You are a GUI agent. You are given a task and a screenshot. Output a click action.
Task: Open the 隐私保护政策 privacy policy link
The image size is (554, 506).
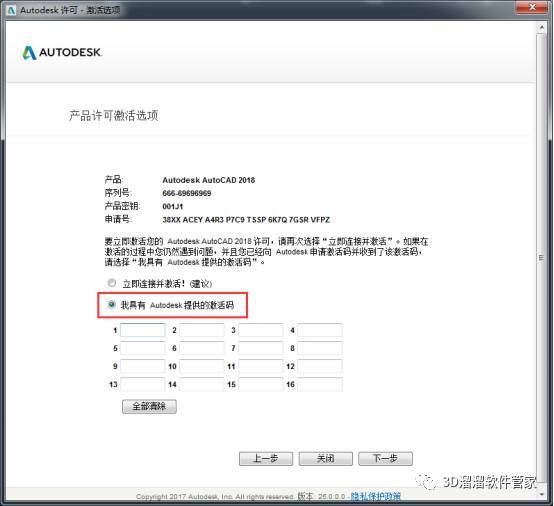(376, 496)
